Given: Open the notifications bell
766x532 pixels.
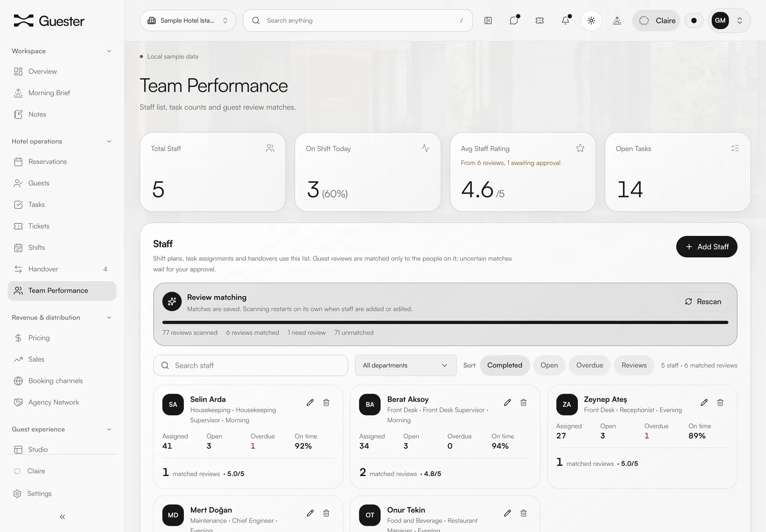Looking at the screenshot, I should [x=565, y=21].
